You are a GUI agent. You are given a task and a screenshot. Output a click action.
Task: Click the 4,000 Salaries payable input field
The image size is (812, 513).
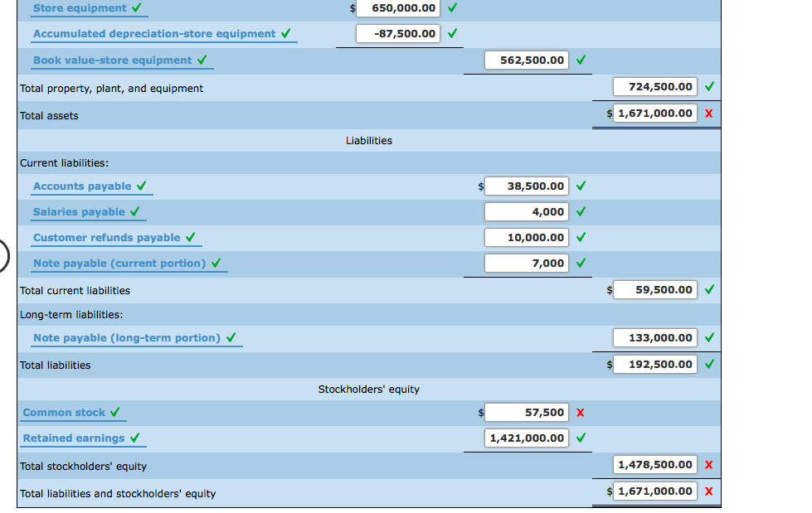pyautogui.click(x=526, y=212)
